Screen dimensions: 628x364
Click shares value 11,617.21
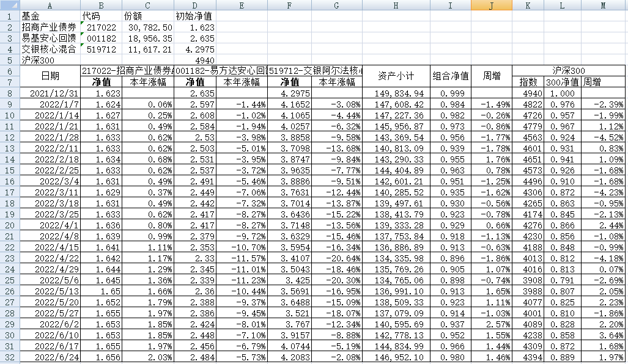[148, 49]
